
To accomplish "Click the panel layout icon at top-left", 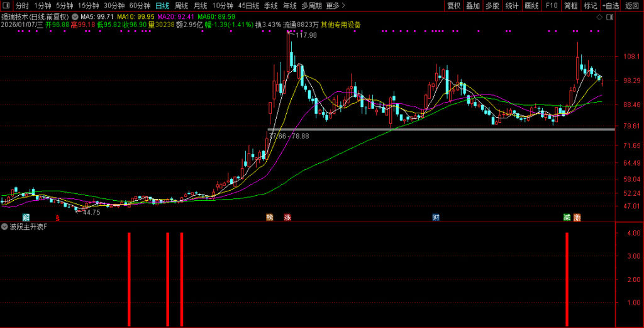I will 7,6.
